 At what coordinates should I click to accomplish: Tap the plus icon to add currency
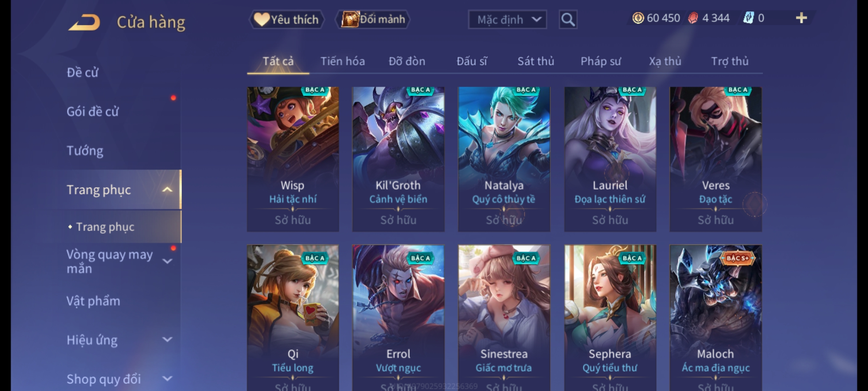click(801, 18)
